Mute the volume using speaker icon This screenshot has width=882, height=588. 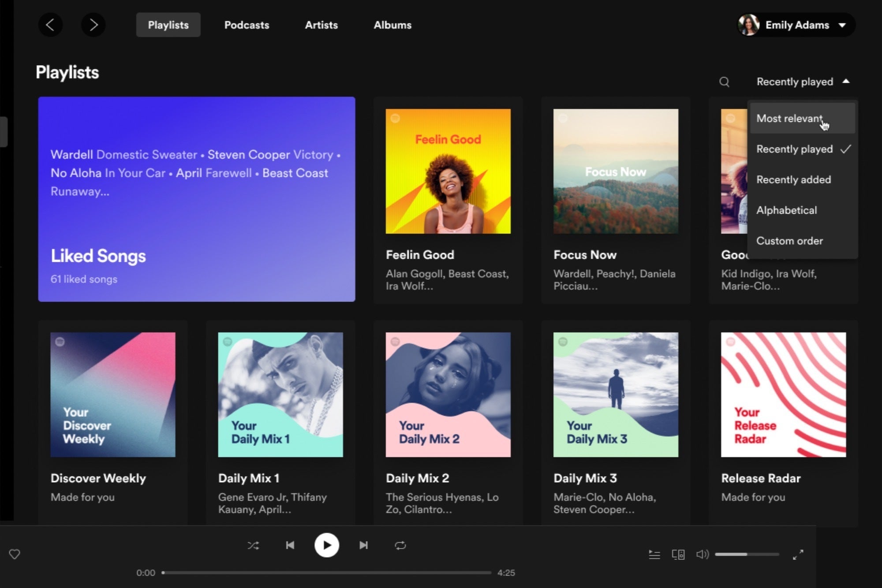702,555
